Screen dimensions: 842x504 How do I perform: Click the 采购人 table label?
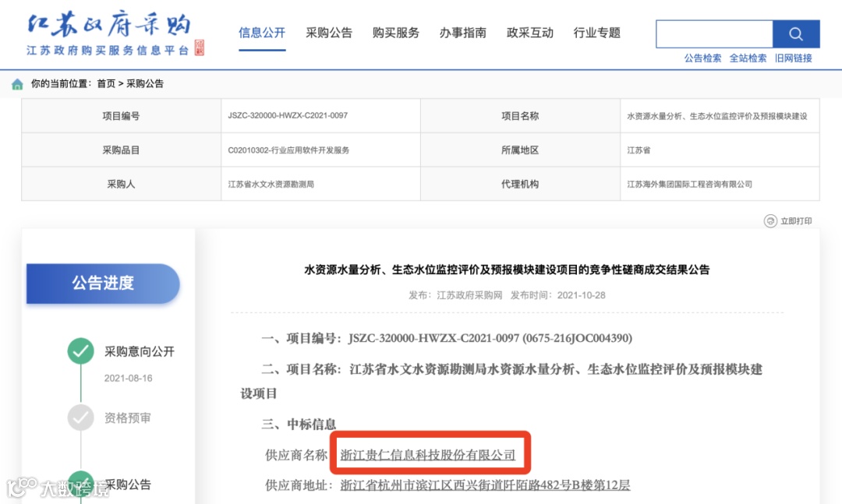pyautogui.click(x=121, y=184)
